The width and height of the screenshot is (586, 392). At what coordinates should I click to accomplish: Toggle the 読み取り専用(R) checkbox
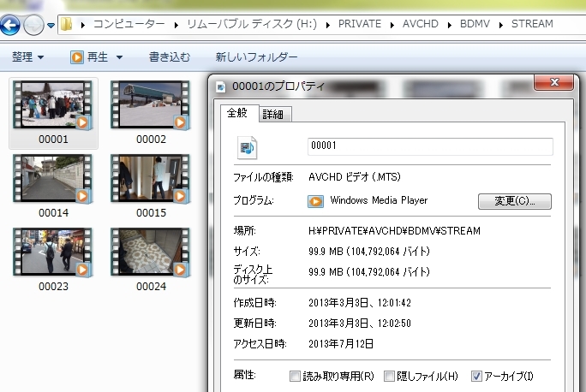(295, 376)
